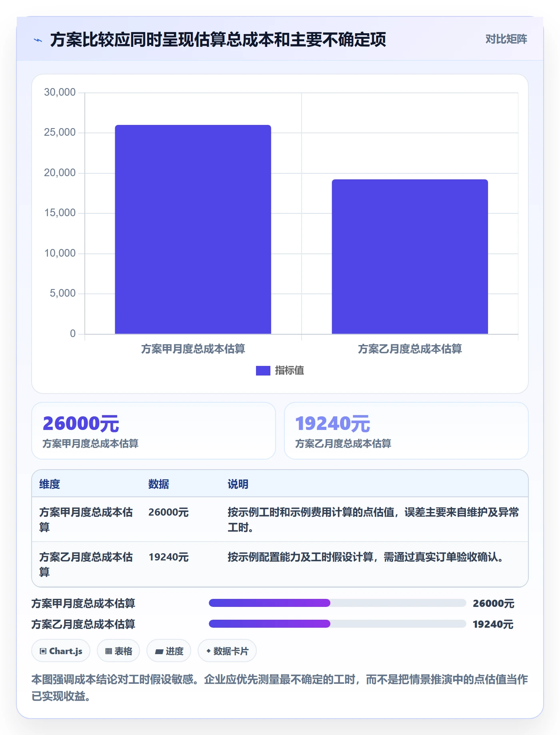Click the 方案甲月度总成本估算 x-axis label
The height and width of the screenshot is (735, 560).
pyautogui.click(x=193, y=349)
